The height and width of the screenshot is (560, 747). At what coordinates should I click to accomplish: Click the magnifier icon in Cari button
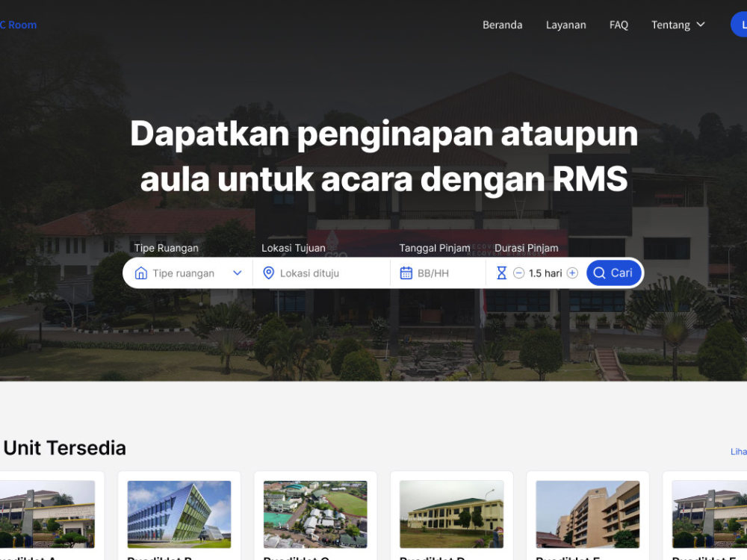pos(599,273)
